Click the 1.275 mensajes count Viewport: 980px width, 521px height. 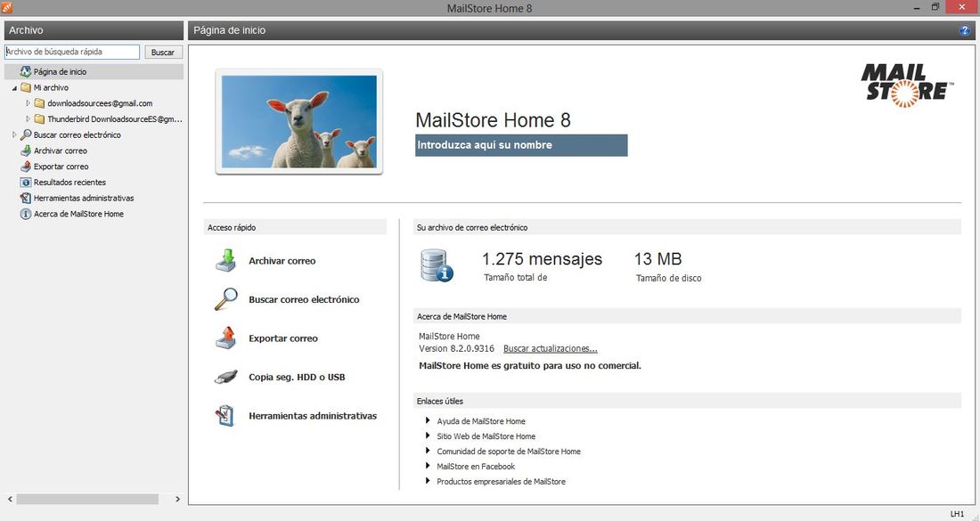pos(542,258)
